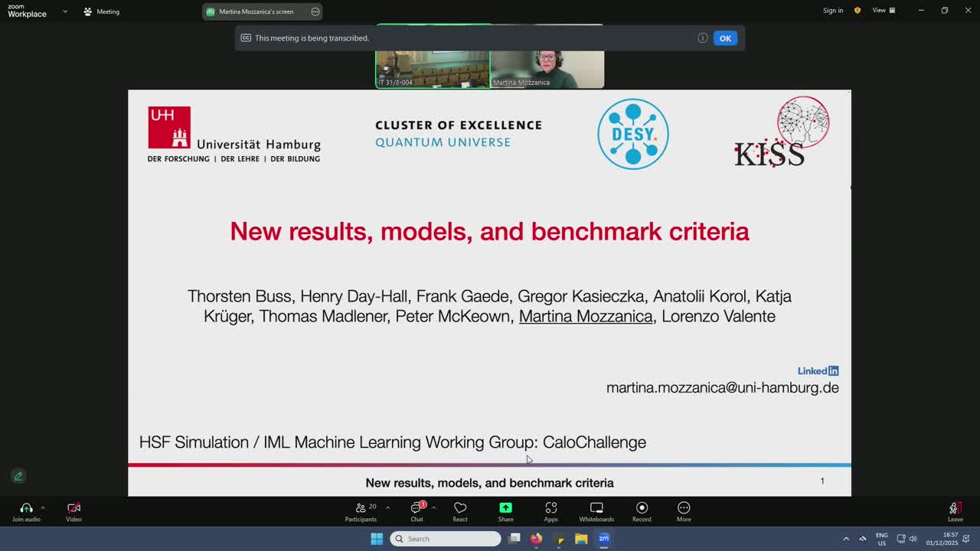Click the Sign in link
This screenshot has width=980, height=551.
[833, 11]
